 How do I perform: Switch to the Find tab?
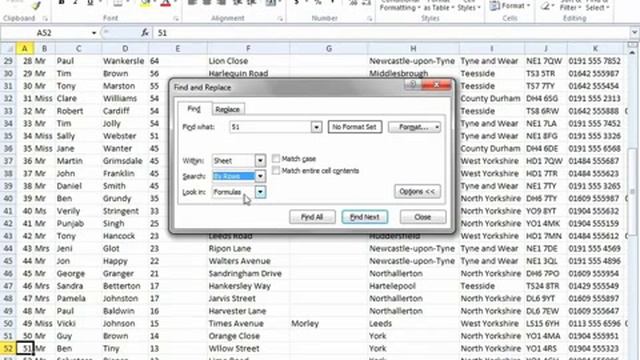[x=194, y=109]
